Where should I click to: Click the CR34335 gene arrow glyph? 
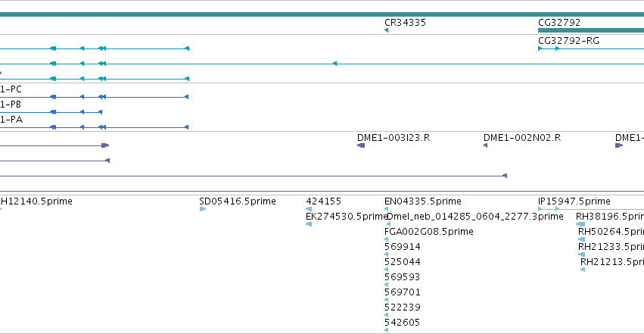pos(386,30)
